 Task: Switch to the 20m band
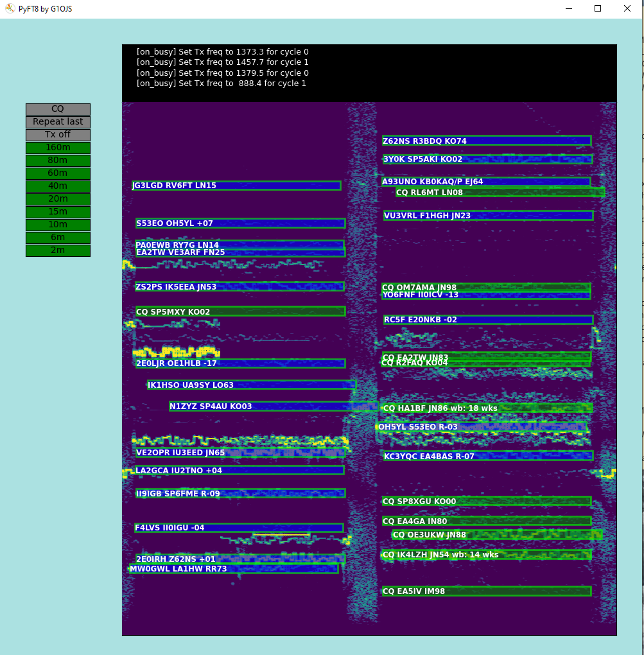pyautogui.click(x=58, y=199)
